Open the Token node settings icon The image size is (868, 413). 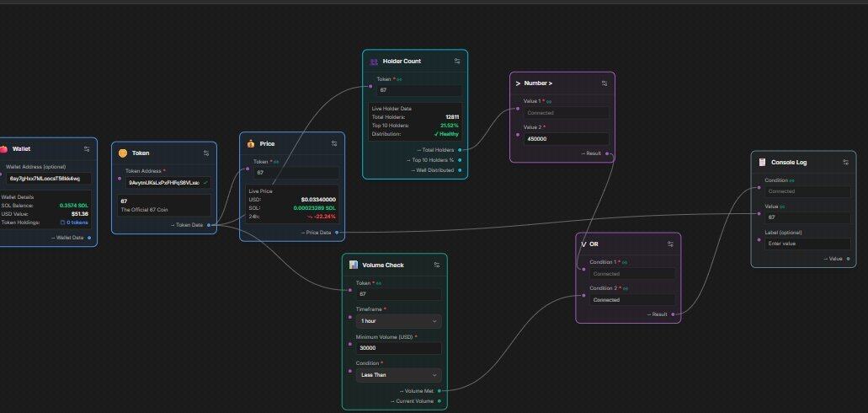tap(206, 153)
